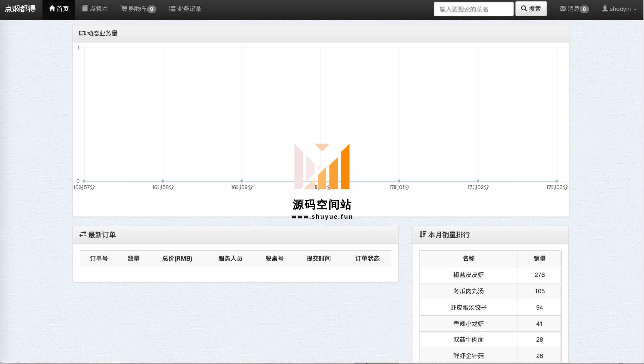The width and height of the screenshot is (644, 364).
Task: Click the 点焖都得 brand logo
Action: (20, 9)
